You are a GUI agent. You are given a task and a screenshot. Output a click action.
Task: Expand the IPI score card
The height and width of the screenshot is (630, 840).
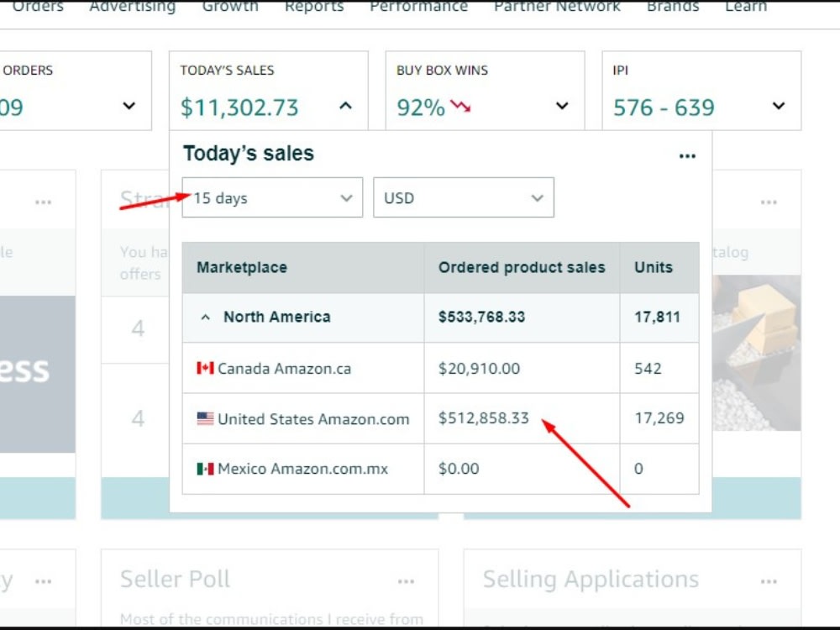[x=779, y=106]
